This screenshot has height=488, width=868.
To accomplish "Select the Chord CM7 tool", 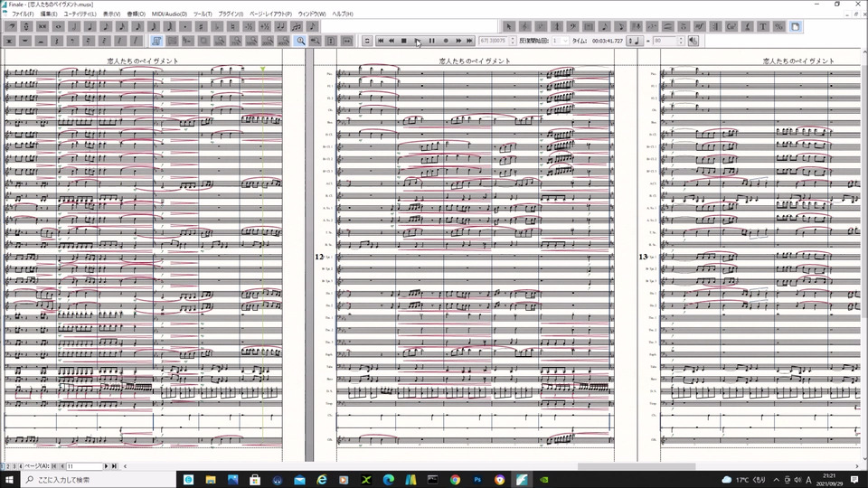I will [x=731, y=26].
